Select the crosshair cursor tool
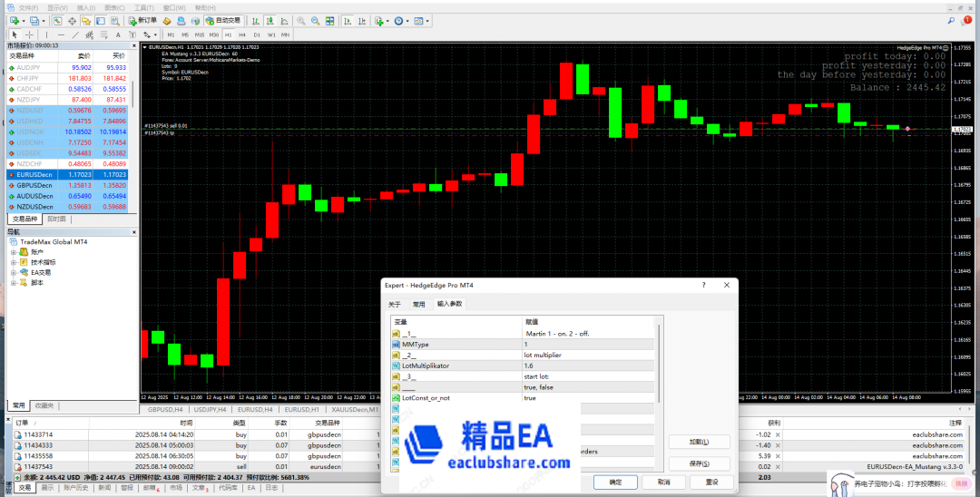The width and height of the screenshot is (980, 497). [30, 34]
